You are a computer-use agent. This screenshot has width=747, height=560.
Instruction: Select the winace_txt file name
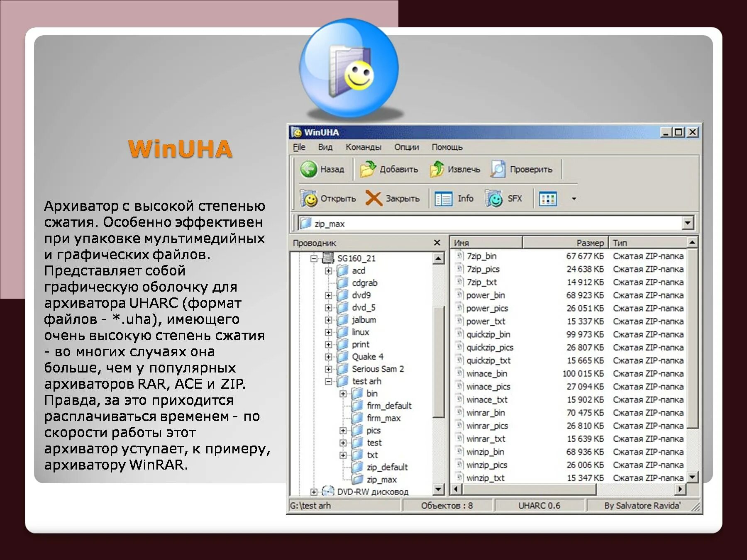click(487, 400)
